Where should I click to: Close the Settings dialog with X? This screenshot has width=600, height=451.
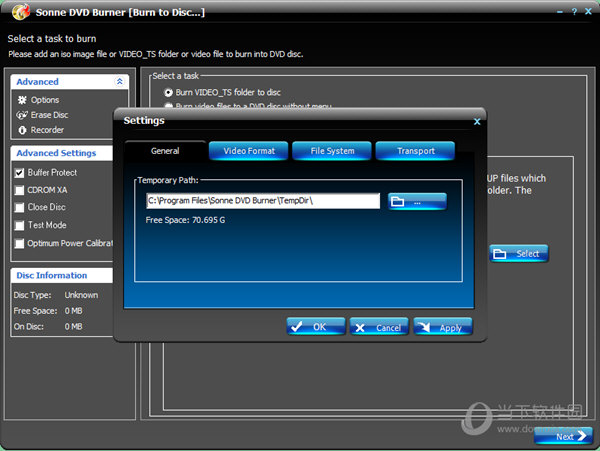(x=477, y=122)
